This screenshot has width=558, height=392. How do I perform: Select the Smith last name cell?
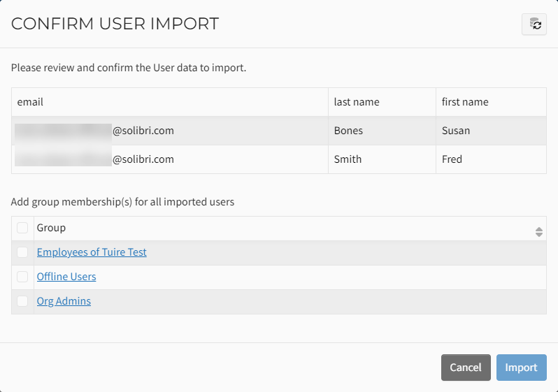click(382, 159)
